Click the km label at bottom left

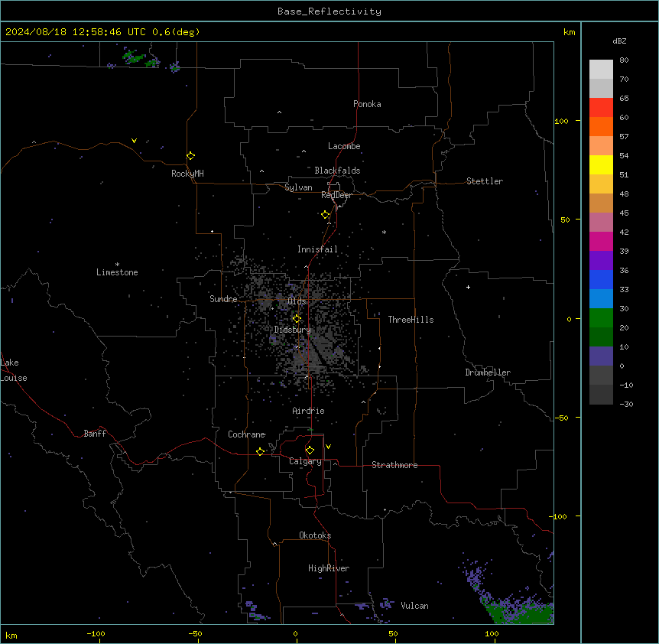pos(11,636)
